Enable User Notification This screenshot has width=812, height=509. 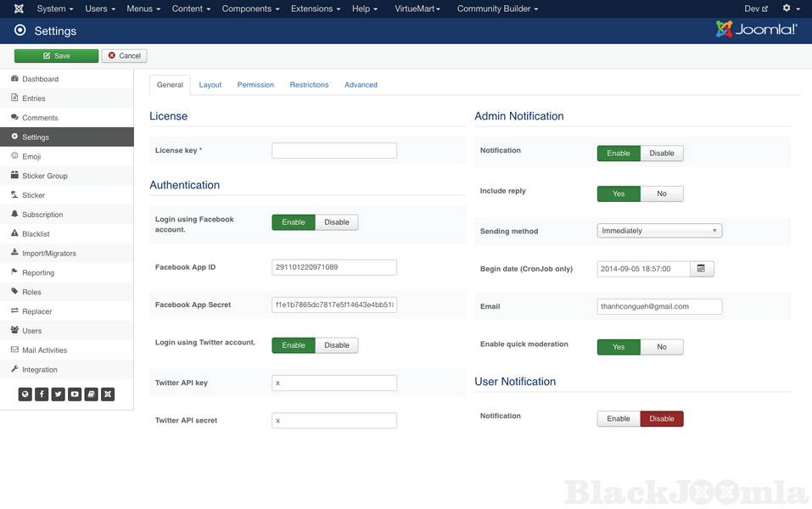tap(619, 418)
